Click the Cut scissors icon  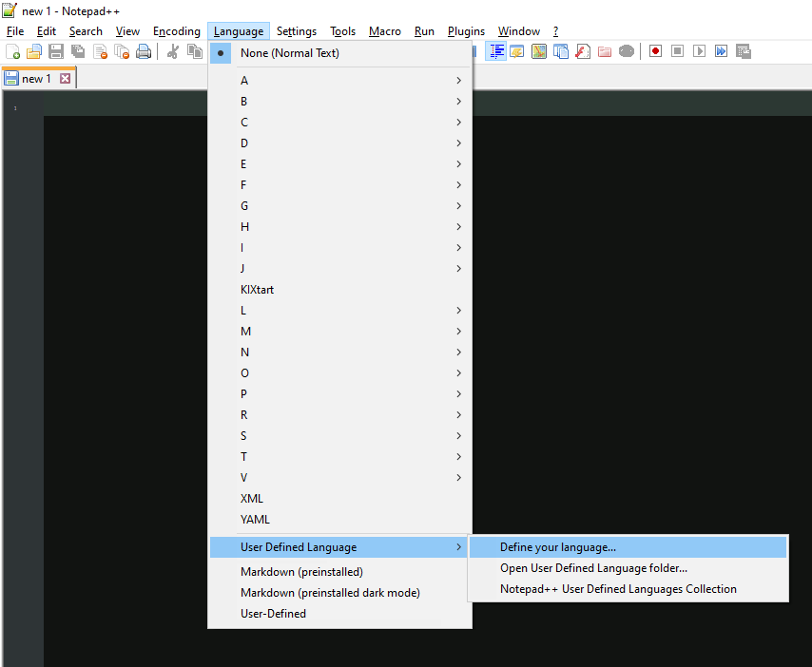(173, 51)
